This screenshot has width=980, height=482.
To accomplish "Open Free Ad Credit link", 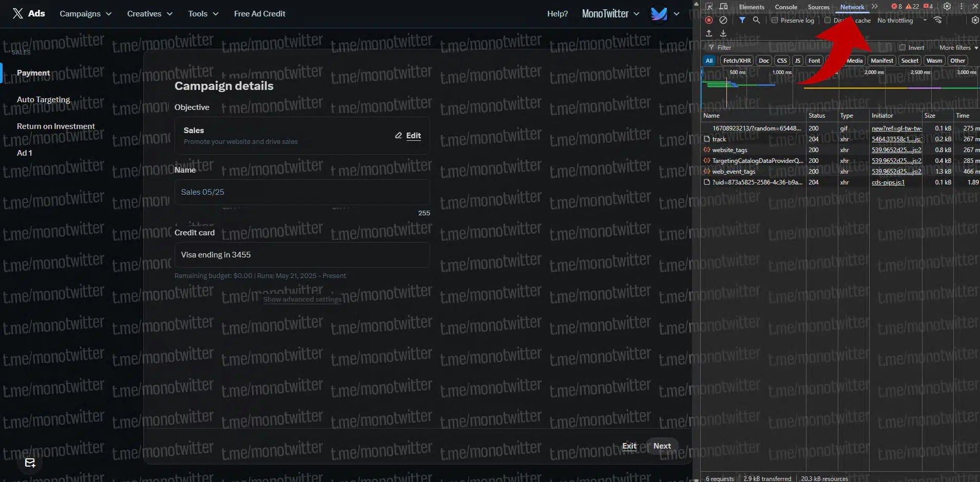I will click(x=260, y=14).
